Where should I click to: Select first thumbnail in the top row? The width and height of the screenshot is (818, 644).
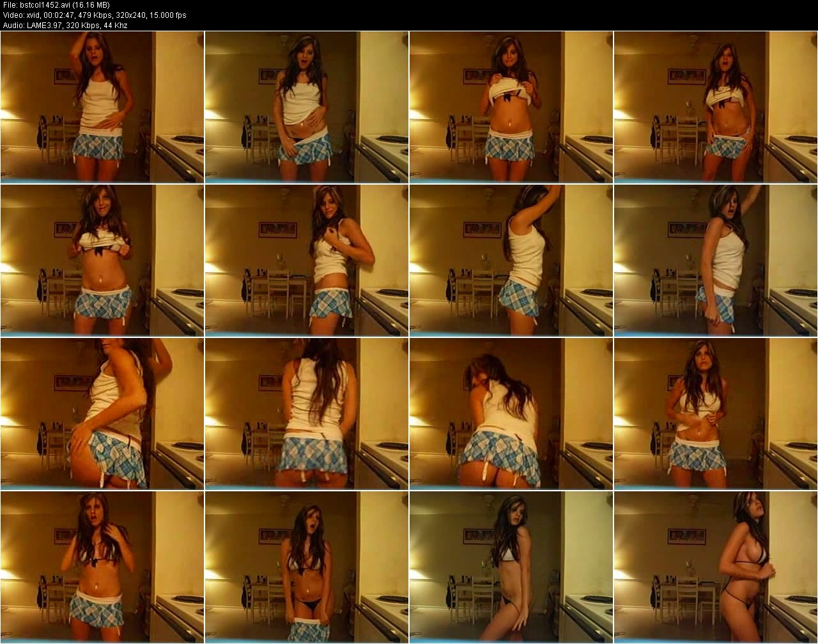tap(102, 107)
